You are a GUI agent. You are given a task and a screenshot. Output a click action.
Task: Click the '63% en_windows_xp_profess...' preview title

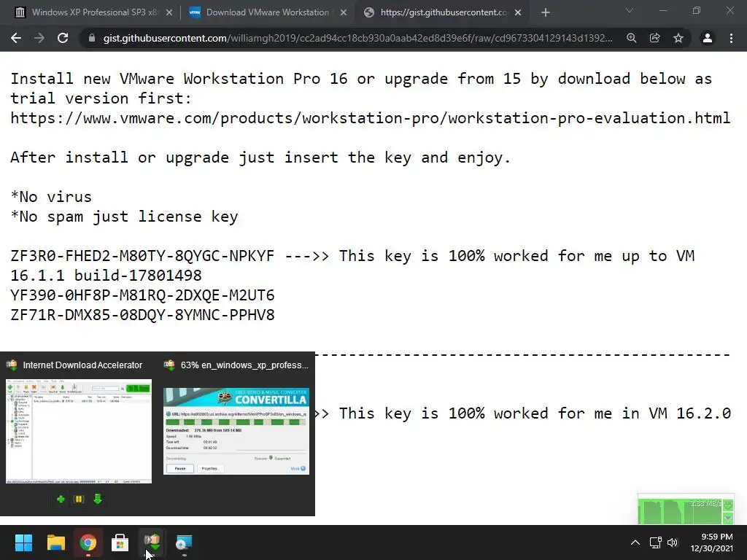coord(244,365)
